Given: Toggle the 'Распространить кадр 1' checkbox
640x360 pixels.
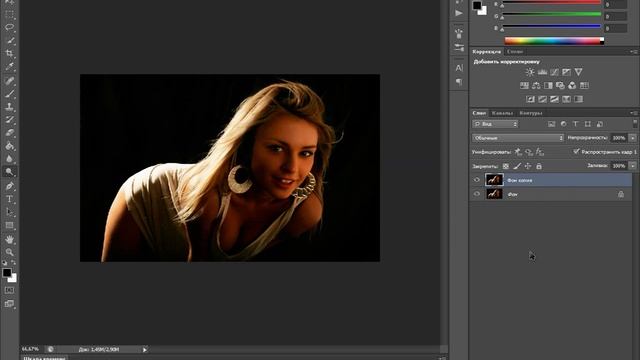Looking at the screenshot, I should coord(576,151).
